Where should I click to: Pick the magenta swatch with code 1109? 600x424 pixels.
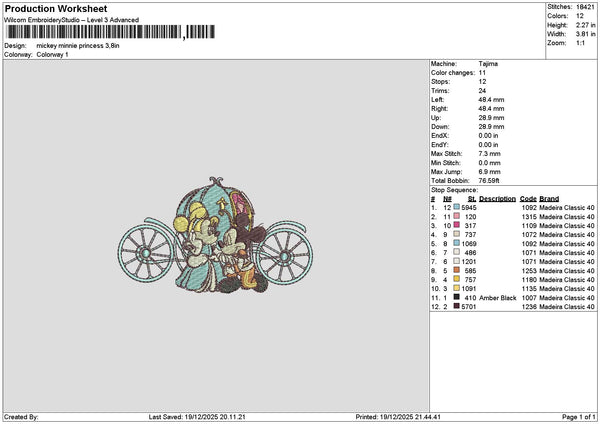(456, 225)
